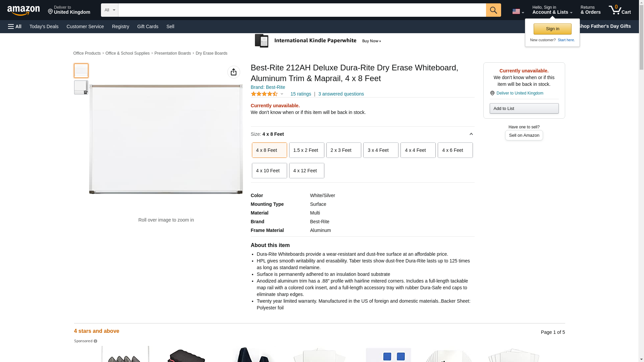This screenshot has width=644, height=362.
Task: Click the Deliver to United Kingdom location
Action: (x=69, y=10)
